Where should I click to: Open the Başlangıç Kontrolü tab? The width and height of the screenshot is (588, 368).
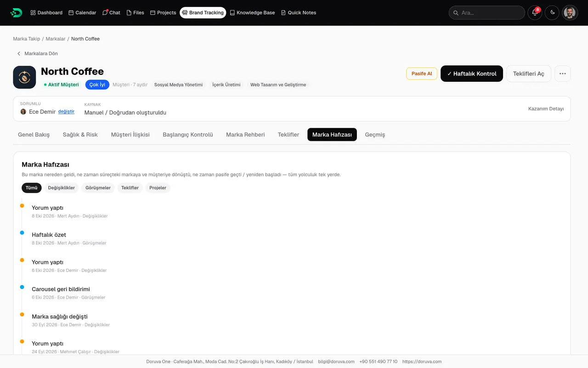(188, 135)
